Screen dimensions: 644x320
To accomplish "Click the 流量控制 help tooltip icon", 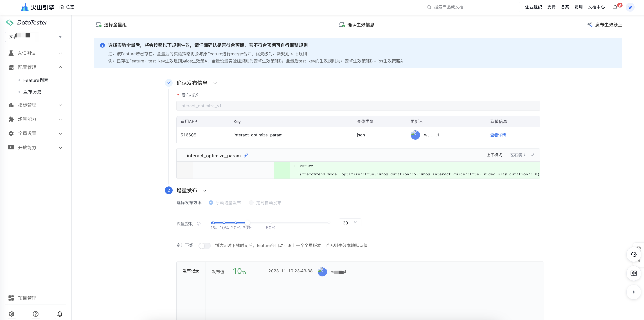I will [199, 224].
